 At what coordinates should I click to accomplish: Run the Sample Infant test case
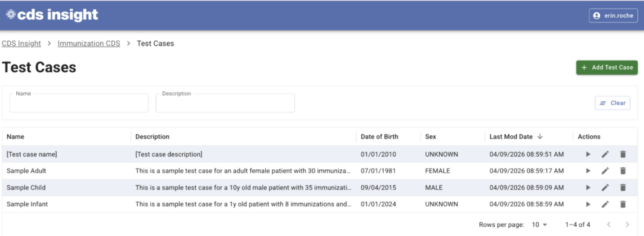[x=588, y=204]
